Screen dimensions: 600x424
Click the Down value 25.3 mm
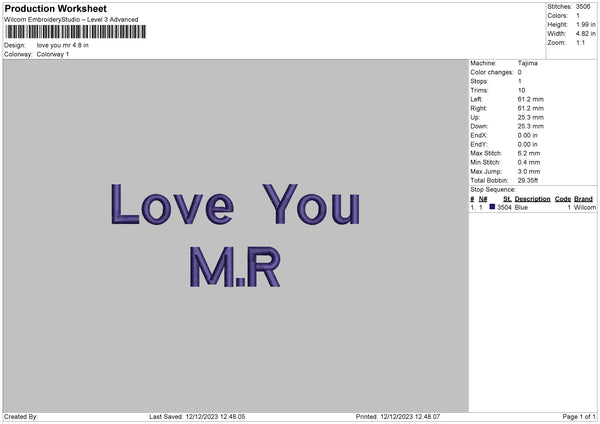(x=531, y=127)
